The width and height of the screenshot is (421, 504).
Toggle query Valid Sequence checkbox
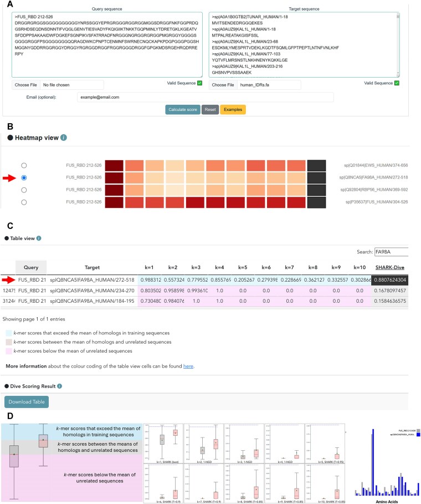200,83
